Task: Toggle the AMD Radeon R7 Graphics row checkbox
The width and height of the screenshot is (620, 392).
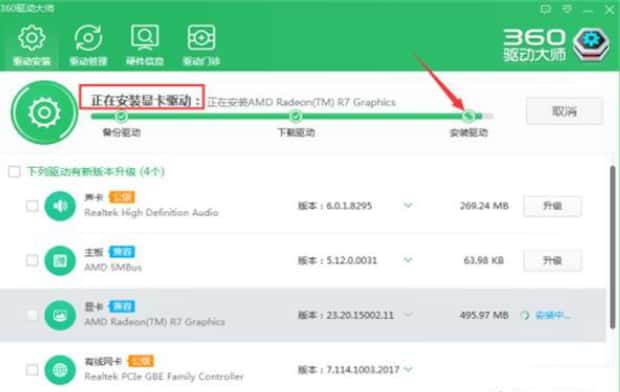Action: pyautogui.click(x=32, y=315)
